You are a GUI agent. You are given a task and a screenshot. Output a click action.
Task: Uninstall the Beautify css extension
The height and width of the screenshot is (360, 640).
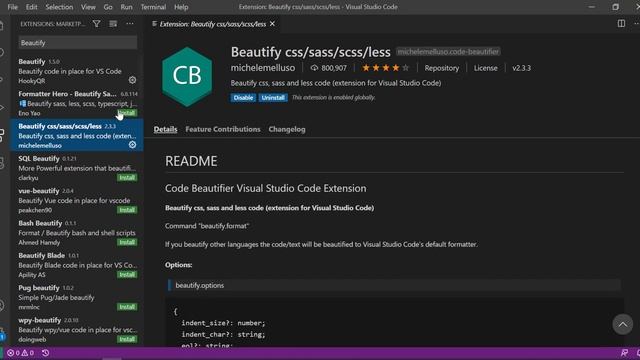[273, 98]
